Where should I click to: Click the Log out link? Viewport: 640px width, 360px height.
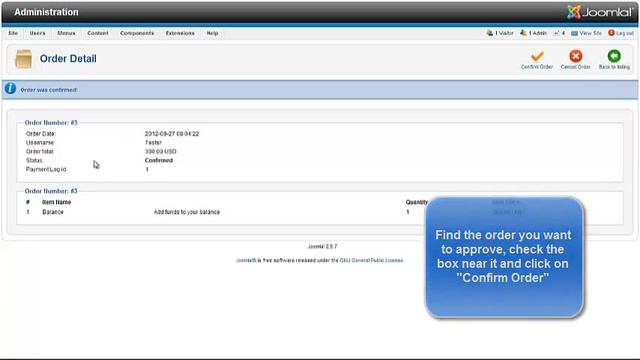coord(621,33)
